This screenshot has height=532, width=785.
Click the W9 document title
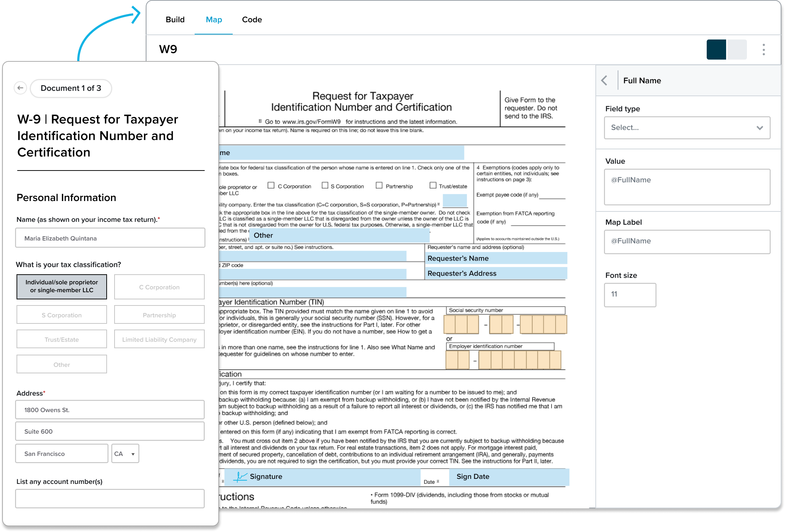coord(168,49)
